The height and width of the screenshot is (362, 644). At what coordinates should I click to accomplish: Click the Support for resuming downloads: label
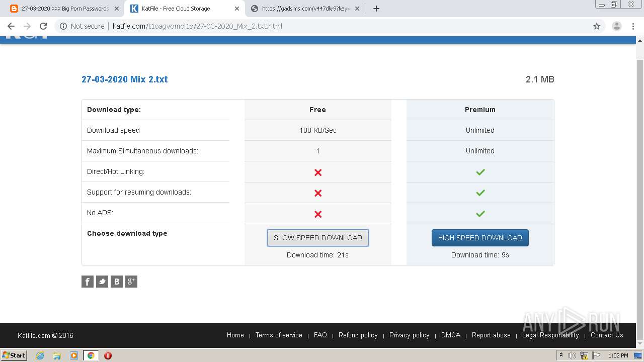[139, 192]
